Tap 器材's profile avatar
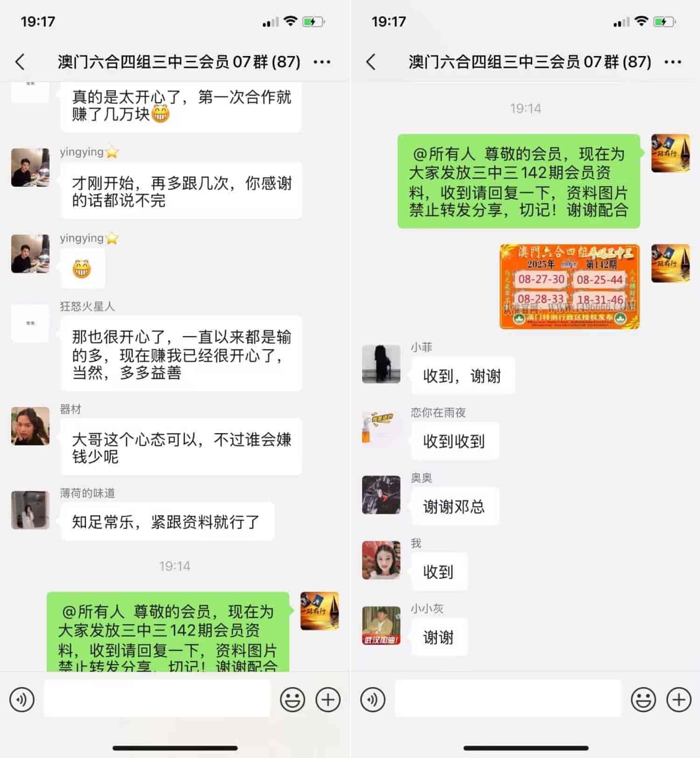The width and height of the screenshot is (700, 758). [x=30, y=426]
